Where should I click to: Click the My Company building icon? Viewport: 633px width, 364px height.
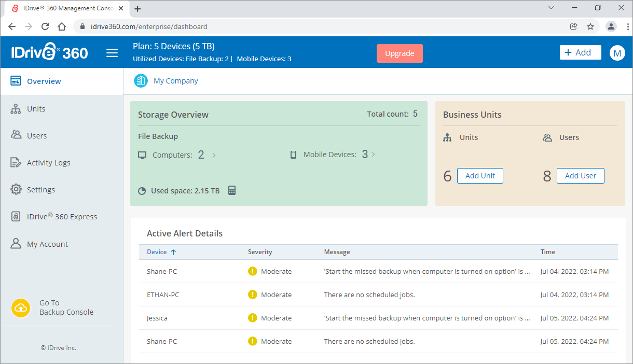tap(140, 80)
